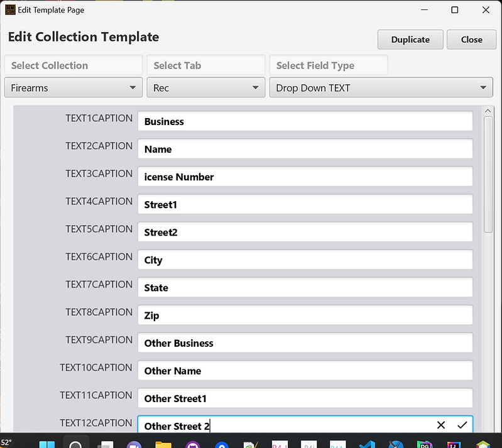This screenshot has height=448, width=502.
Task: Click the Duplicate button
Action: (410, 40)
